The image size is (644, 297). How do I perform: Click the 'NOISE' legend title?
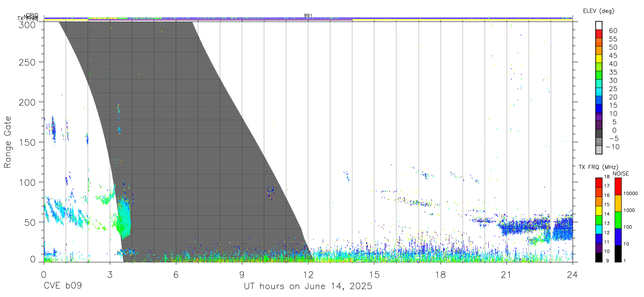point(621,173)
